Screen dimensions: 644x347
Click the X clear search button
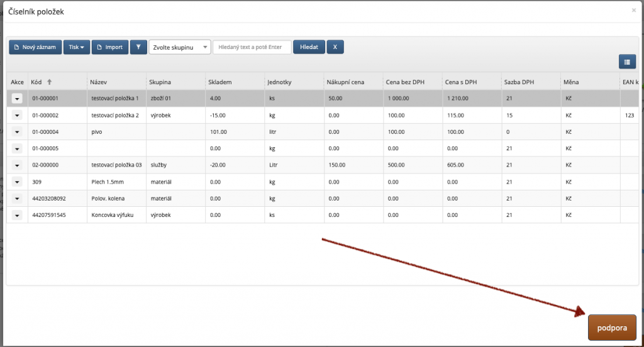tap(335, 47)
